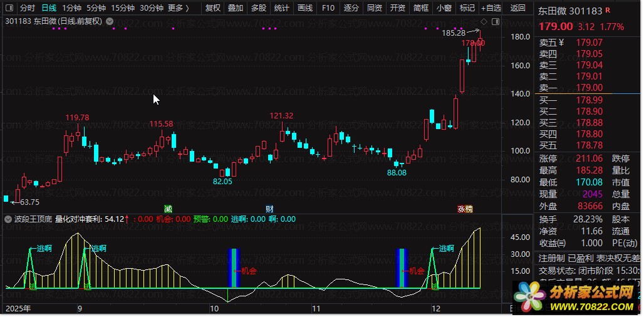The height and width of the screenshot is (317, 644).
Task: Click 买二 price 178.90
Action: point(589,112)
